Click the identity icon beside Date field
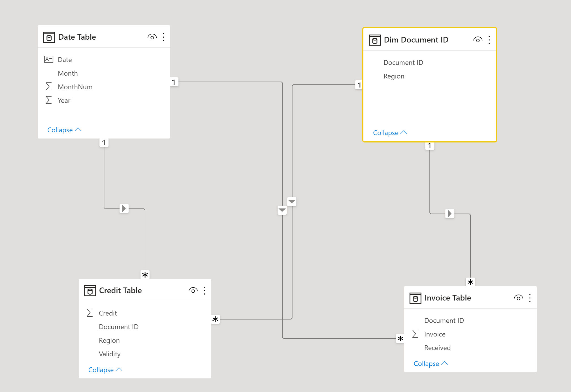Screen dimensions: 571x392 (x=49, y=59)
